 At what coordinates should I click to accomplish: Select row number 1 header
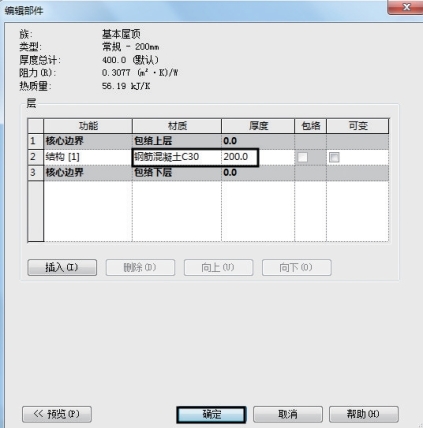[x=35, y=141]
